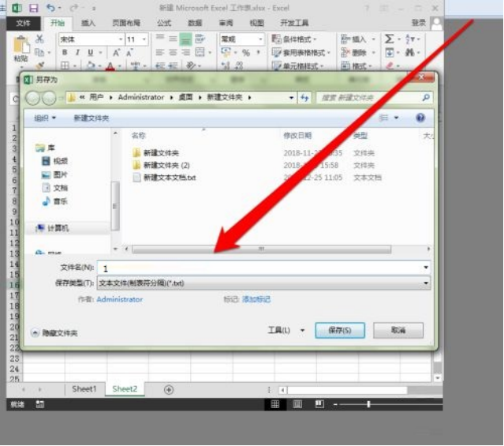
Task: Click the 添加标记 add tag link
Action: 256,300
